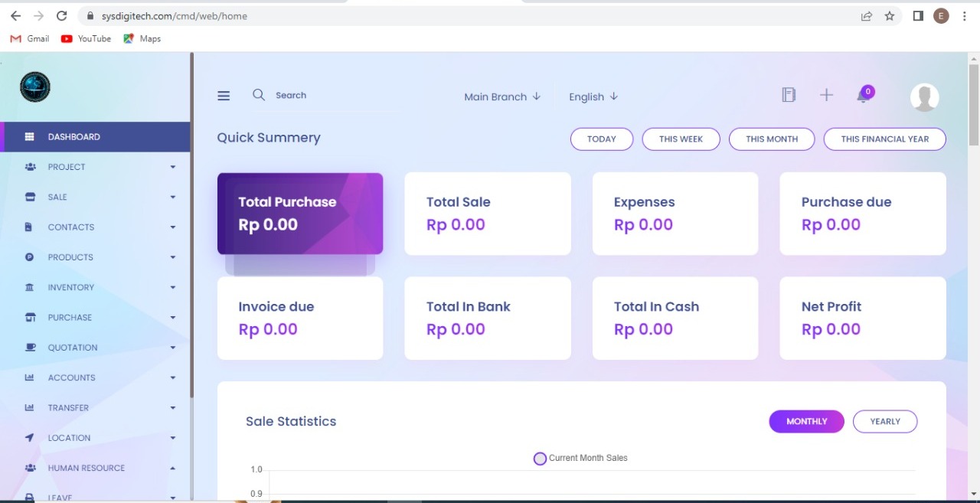Click the plus add icon in header
The height and width of the screenshot is (503, 980).
coord(826,95)
